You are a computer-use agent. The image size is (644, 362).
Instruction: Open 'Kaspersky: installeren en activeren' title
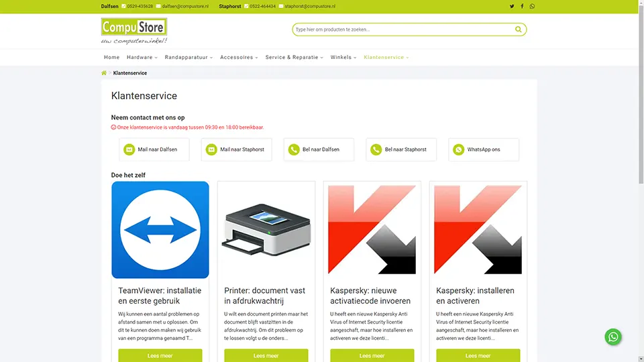(475, 296)
